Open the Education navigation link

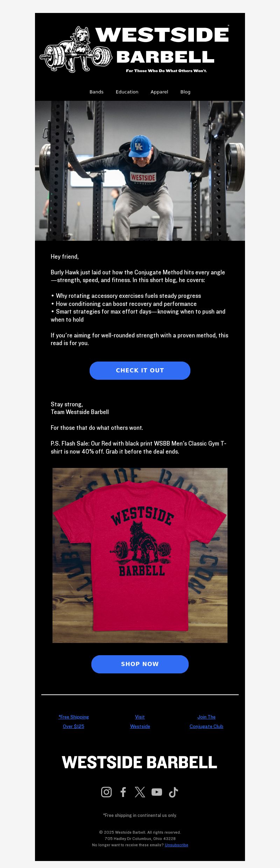[127, 92]
